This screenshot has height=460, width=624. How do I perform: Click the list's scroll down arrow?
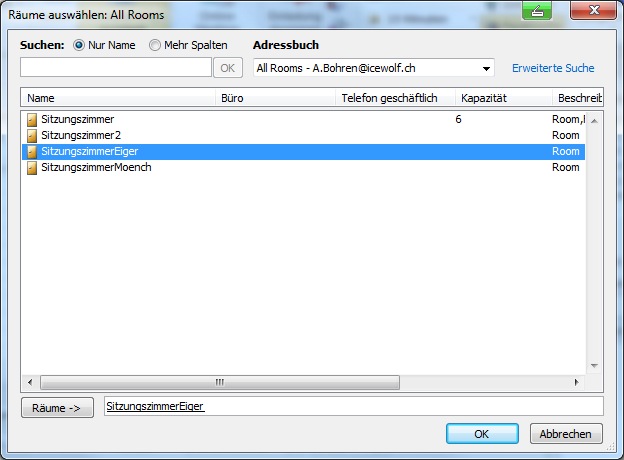pos(594,366)
